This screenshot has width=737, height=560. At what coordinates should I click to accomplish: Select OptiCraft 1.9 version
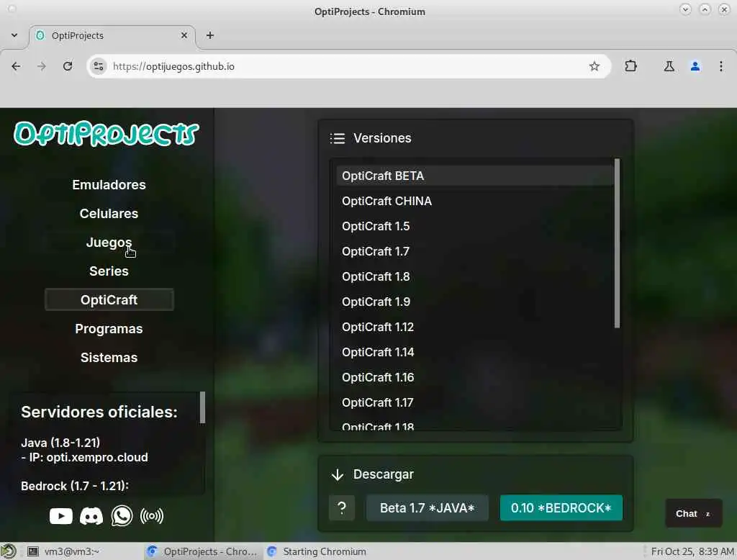pos(475,302)
